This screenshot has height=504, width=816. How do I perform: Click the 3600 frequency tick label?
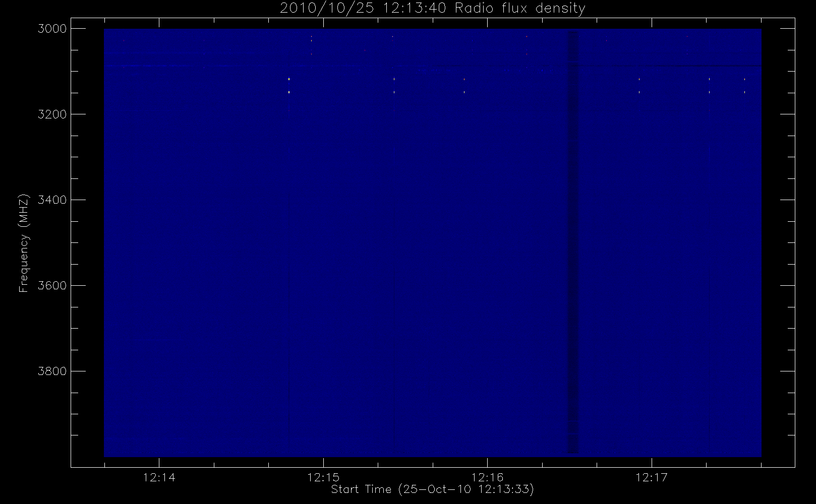(x=52, y=286)
